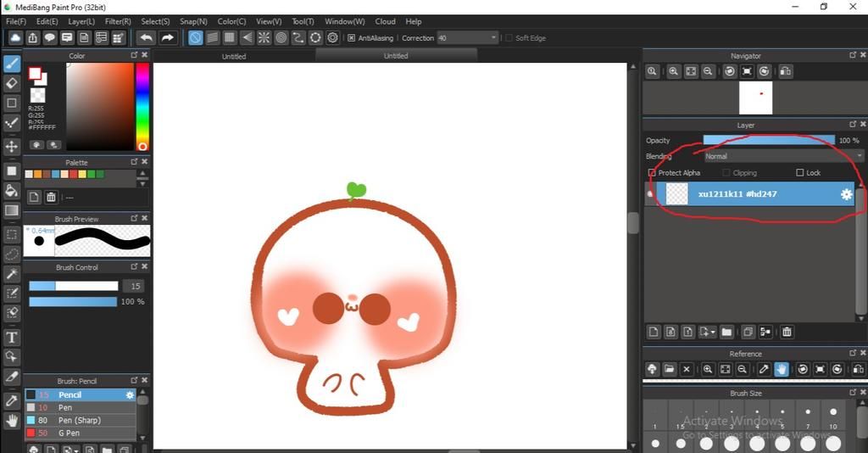Click the export/share icon in toolbar
Image resolution: width=868 pixels, height=453 pixels.
(33, 37)
